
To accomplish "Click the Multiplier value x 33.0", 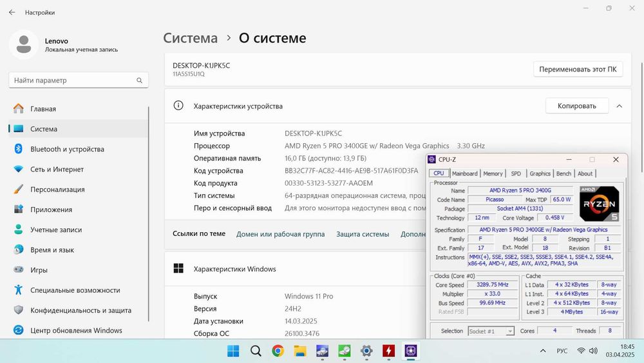I will [492, 293].
